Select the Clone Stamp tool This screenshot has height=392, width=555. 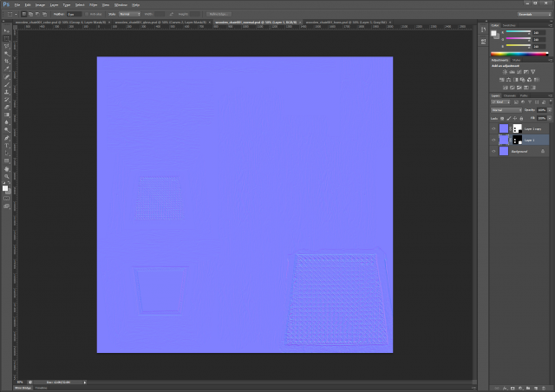6,92
